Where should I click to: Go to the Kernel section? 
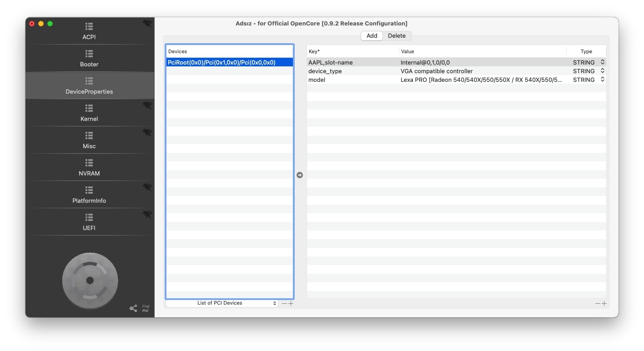coord(89,113)
